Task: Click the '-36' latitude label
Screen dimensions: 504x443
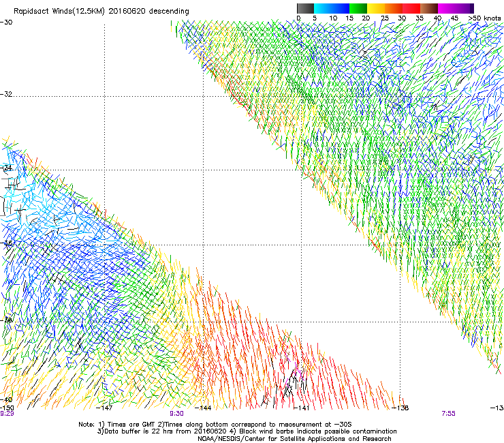Action: point(6,243)
